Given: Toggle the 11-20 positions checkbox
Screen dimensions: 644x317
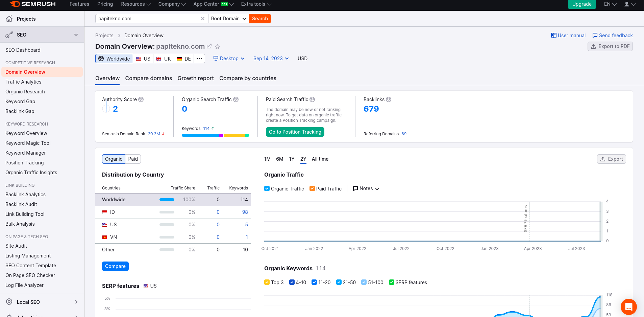Looking at the screenshot, I should coord(314,282).
